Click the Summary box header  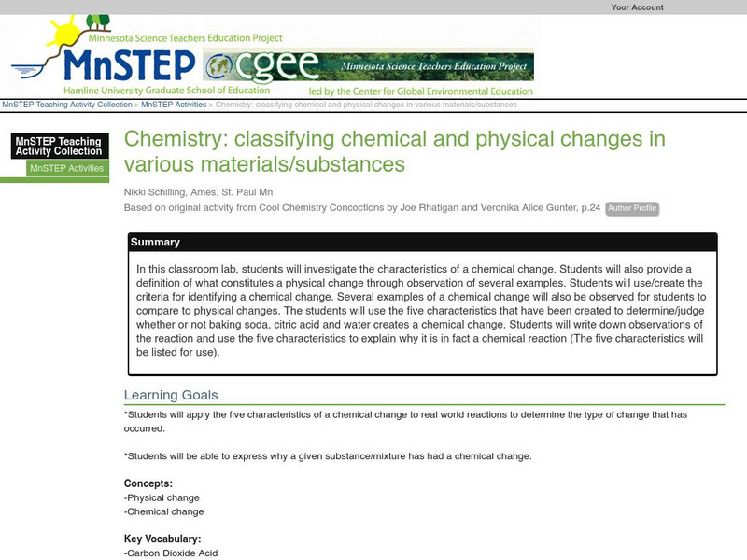click(x=156, y=243)
